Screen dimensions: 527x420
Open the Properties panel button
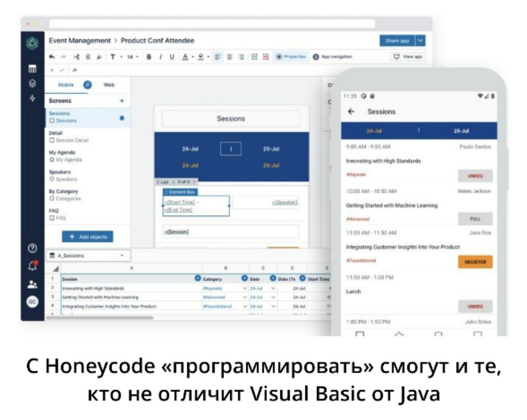point(291,57)
